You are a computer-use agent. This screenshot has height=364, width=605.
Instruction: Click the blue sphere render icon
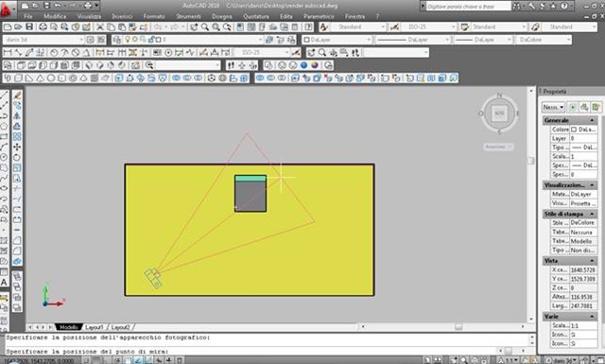click(x=304, y=65)
